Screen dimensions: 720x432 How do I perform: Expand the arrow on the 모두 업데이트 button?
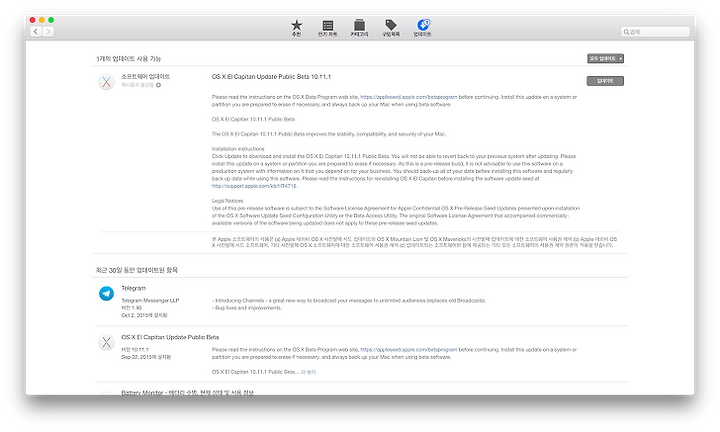(621, 58)
